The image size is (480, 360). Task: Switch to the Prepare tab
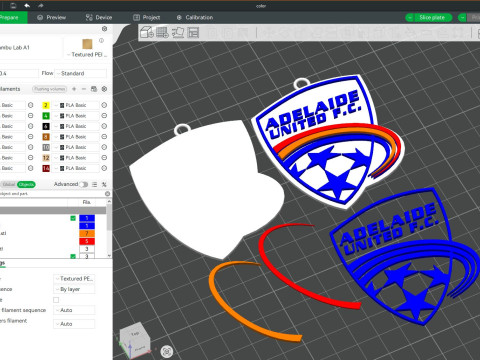point(12,17)
